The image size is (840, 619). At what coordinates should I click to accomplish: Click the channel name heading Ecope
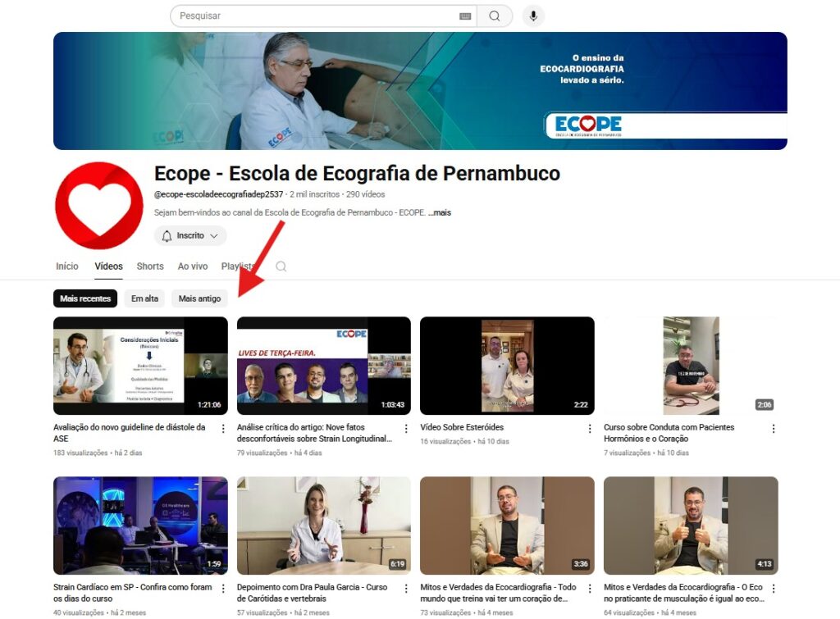357,174
